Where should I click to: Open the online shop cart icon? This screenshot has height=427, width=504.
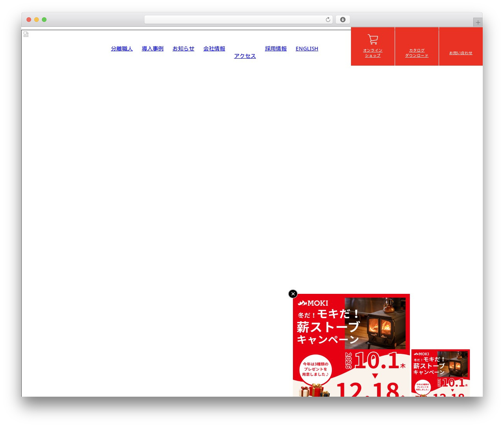click(x=373, y=39)
